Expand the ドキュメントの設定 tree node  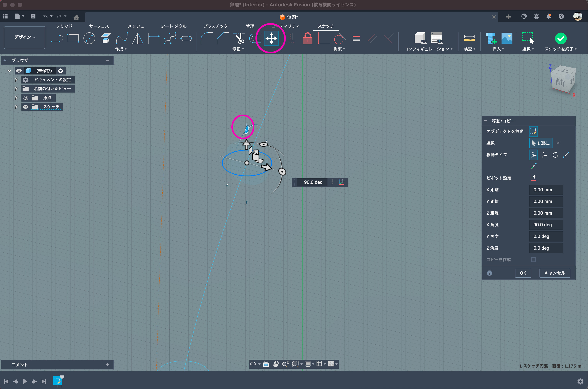point(16,80)
